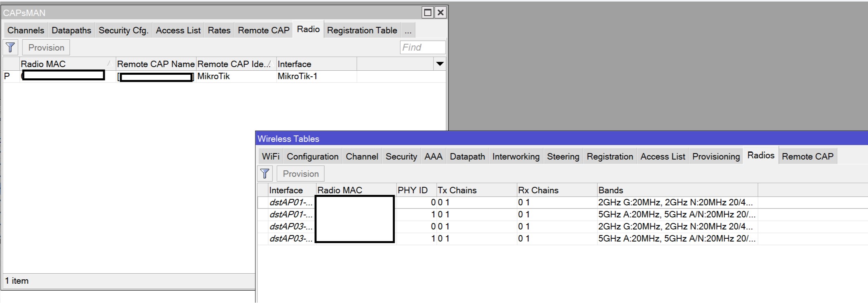Click the CAPsMAN filter funnel icon
The width and height of the screenshot is (868, 303).
coord(10,48)
